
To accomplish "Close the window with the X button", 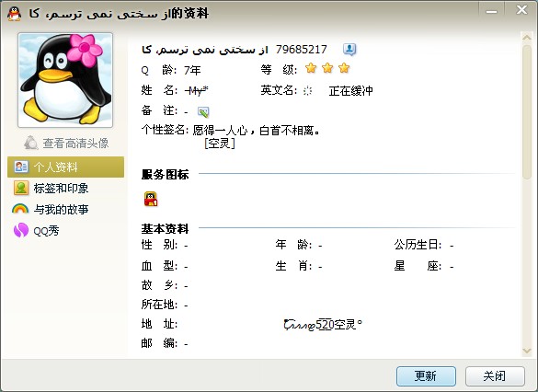I will 521,10.
